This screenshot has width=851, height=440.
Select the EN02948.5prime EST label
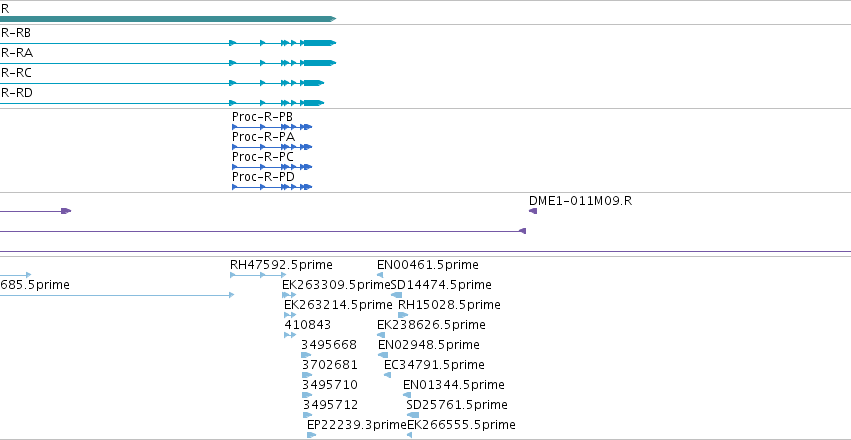coord(429,346)
